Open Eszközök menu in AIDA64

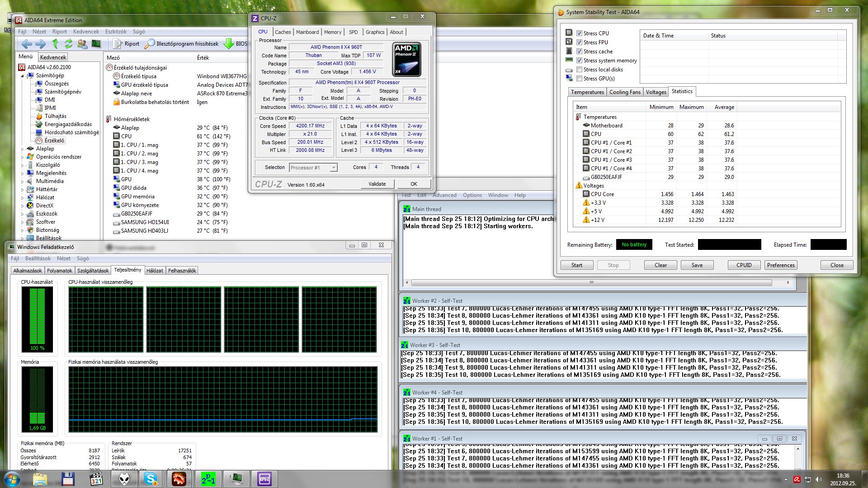(x=116, y=32)
